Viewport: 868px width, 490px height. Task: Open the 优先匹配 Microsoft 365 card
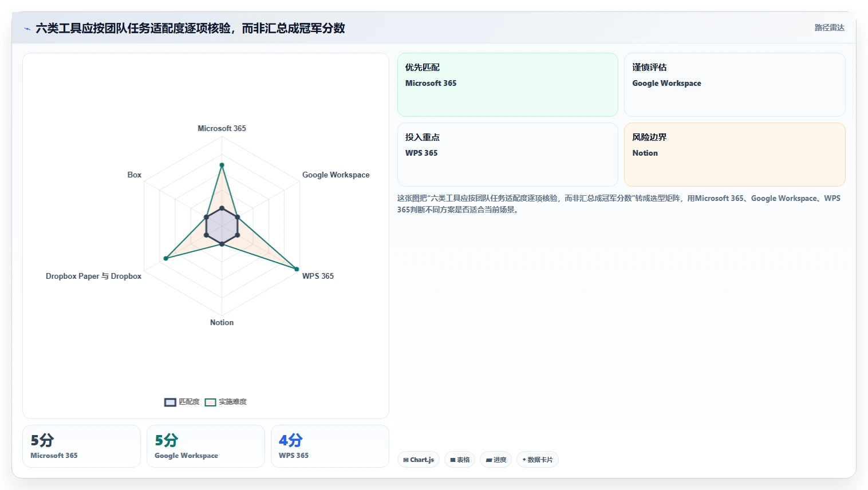[508, 85]
